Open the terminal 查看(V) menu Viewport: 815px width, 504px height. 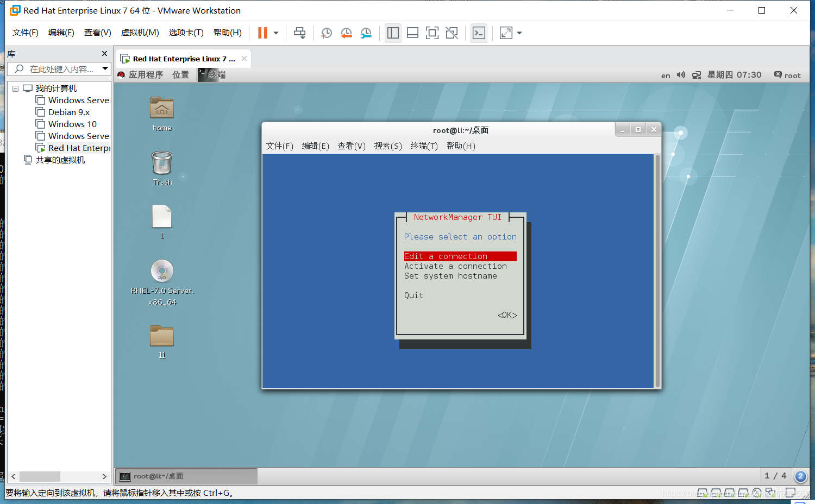[352, 146]
